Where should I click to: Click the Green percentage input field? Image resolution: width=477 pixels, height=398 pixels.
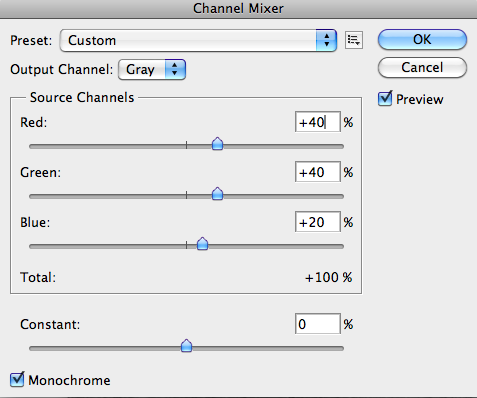[318, 172]
